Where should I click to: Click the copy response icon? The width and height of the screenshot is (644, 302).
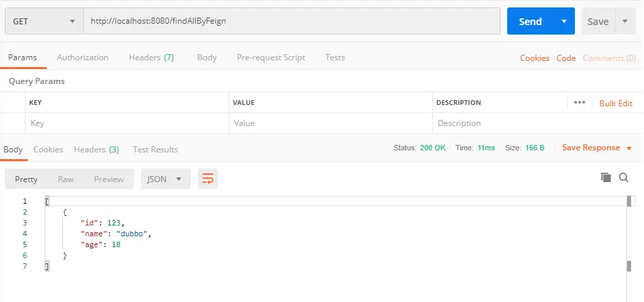click(x=606, y=177)
